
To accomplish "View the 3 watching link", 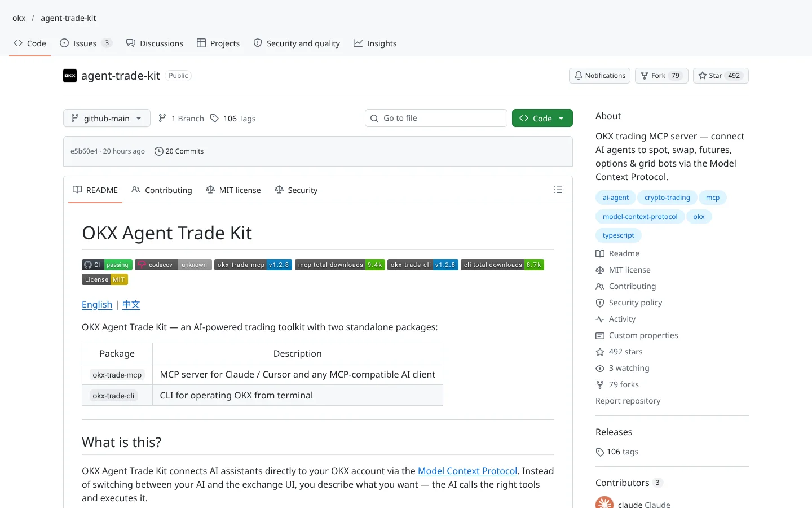I will [623, 368].
